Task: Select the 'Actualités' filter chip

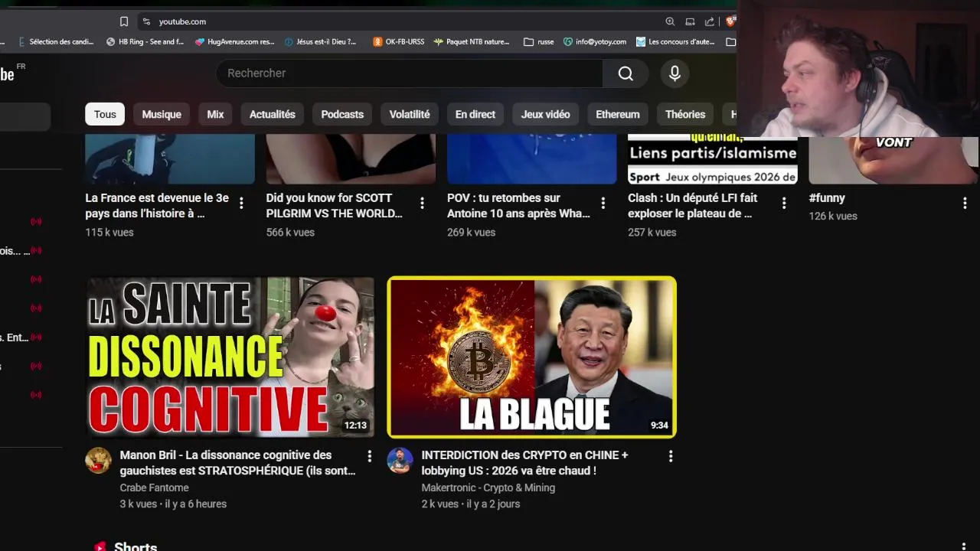Action: pyautogui.click(x=273, y=114)
